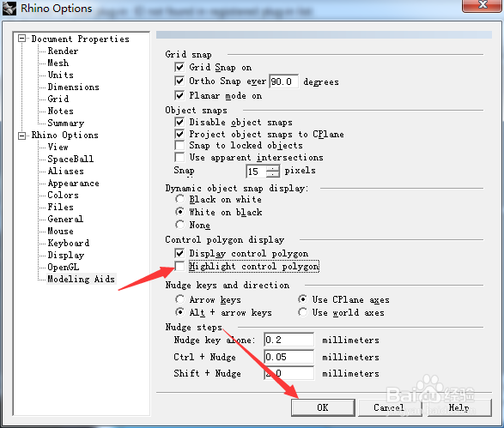Collapse the Rhino Options tree node
The height and width of the screenshot is (428, 504).
click(x=21, y=136)
